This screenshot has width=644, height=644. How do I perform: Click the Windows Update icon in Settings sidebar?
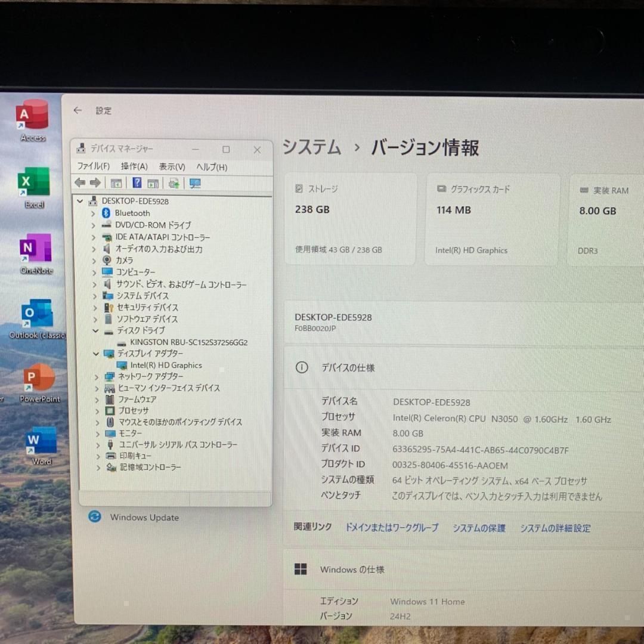tap(95, 516)
